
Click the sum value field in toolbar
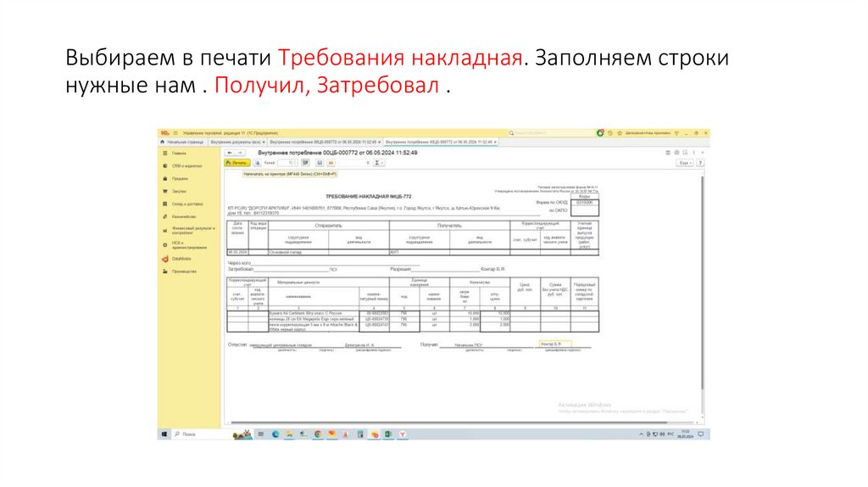(354, 163)
